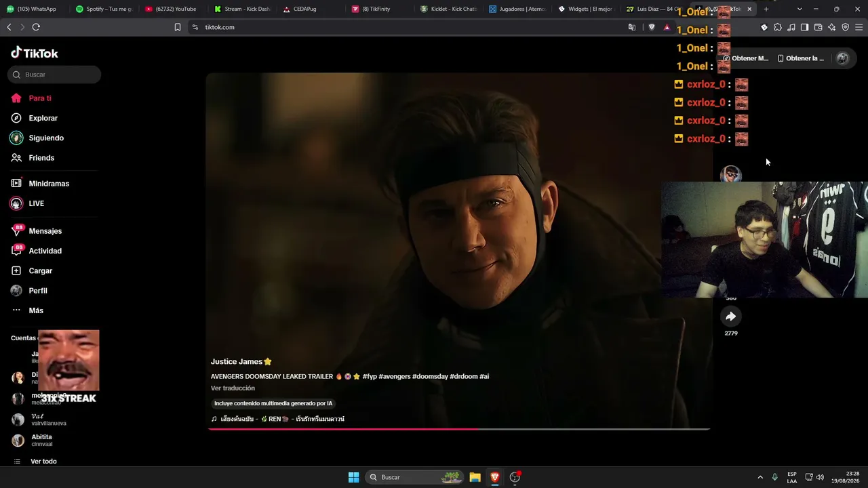Switch to the Stream - Kick Dashboard tab
The height and width of the screenshot is (488, 868).
click(x=241, y=9)
